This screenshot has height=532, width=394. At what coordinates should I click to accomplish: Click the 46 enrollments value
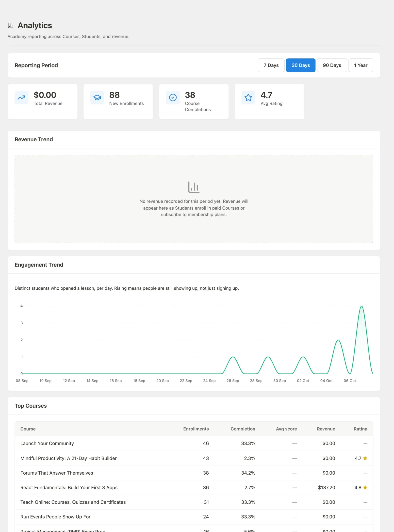click(206, 443)
